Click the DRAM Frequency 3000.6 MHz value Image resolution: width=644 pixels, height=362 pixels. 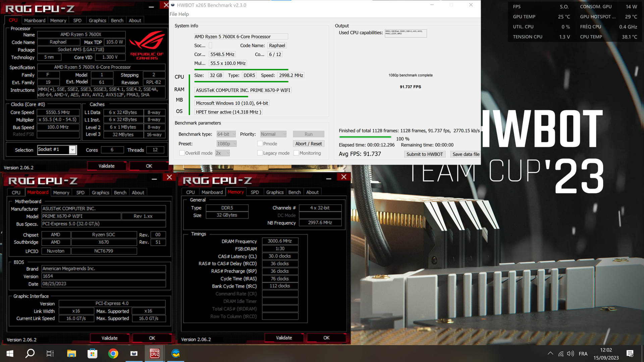280,241
